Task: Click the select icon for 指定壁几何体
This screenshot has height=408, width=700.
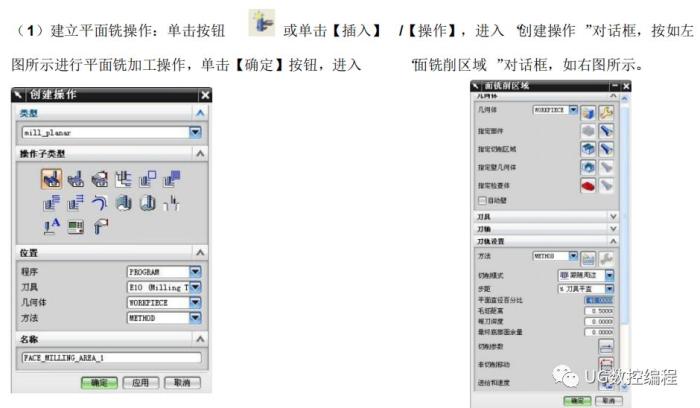Action: coord(588,166)
